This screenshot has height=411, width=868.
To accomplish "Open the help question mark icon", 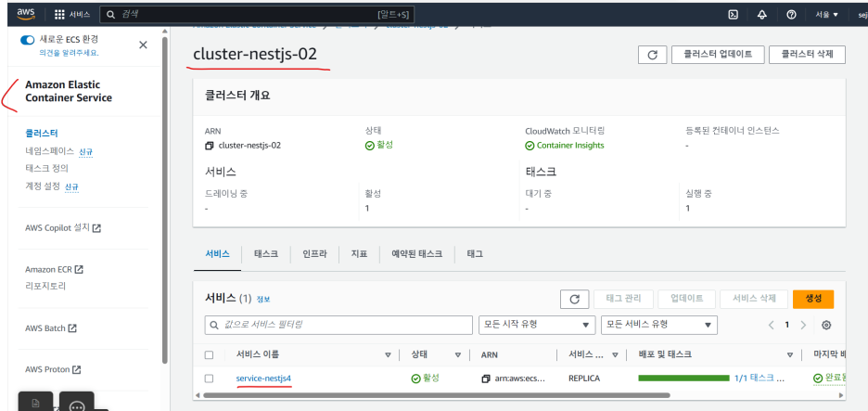I will point(792,15).
